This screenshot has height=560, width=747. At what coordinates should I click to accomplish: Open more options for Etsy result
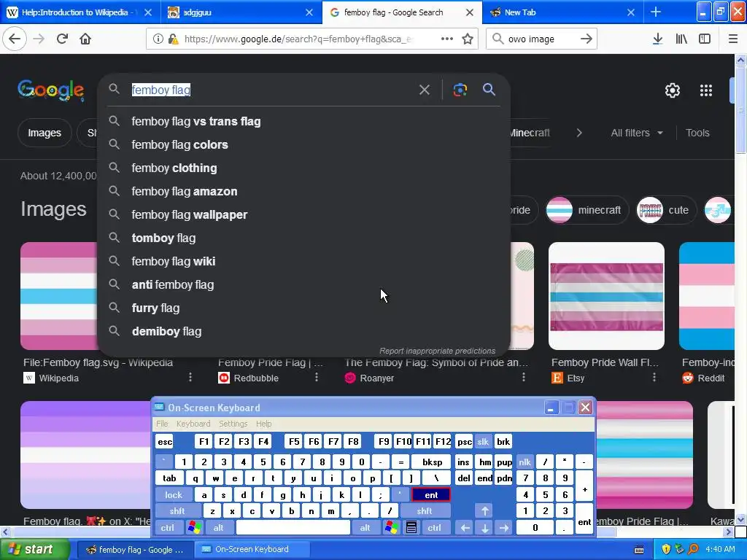click(654, 377)
